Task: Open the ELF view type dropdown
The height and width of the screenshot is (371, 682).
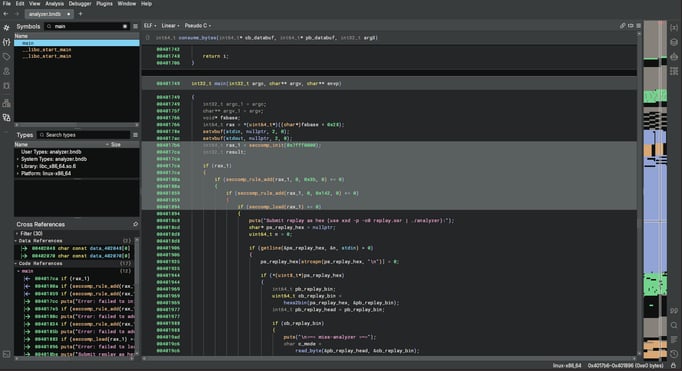Action: (x=150, y=26)
